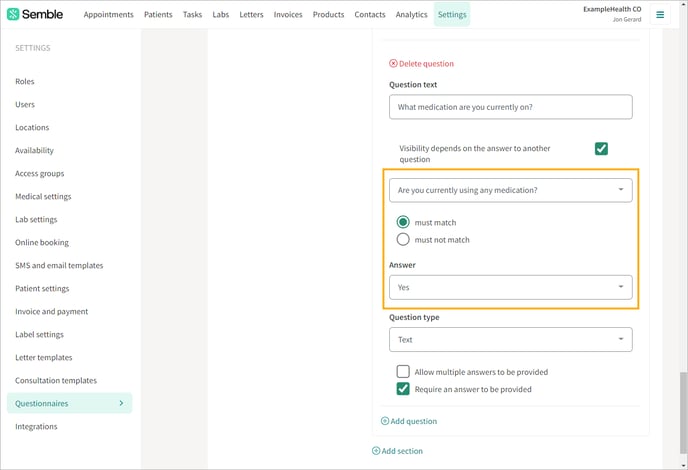This screenshot has width=688, height=470.
Task: Go to the Appointments tab
Action: click(108, 14)
